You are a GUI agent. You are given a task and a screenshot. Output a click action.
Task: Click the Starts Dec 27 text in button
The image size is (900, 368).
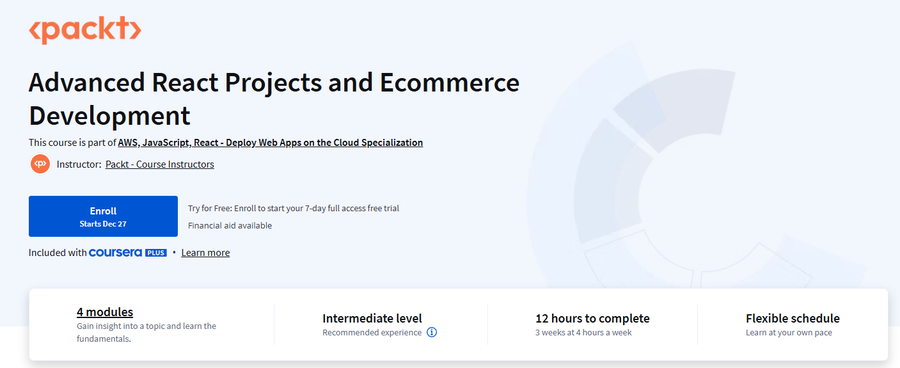(x=103, y=224)
